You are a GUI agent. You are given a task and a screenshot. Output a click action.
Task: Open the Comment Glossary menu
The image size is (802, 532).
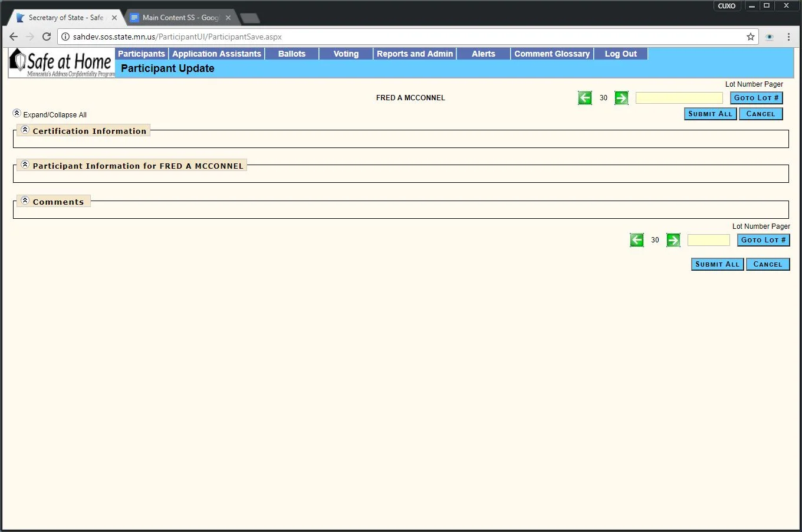552,54
